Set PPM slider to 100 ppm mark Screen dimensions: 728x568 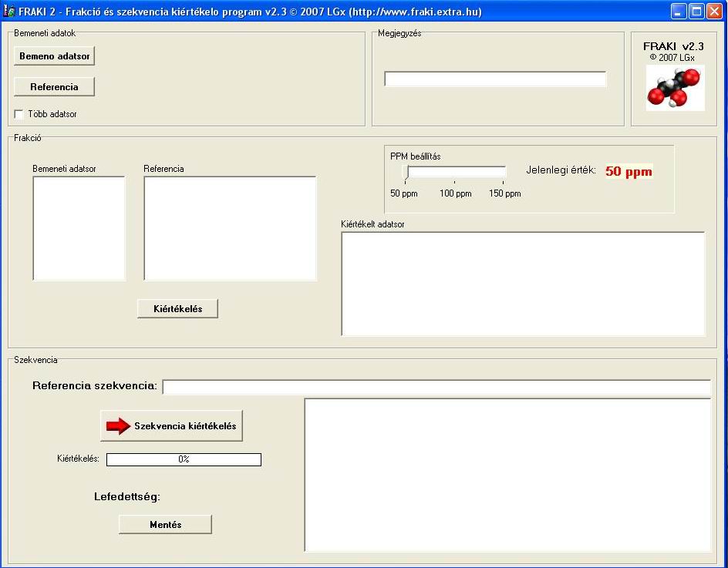point(454,172)
